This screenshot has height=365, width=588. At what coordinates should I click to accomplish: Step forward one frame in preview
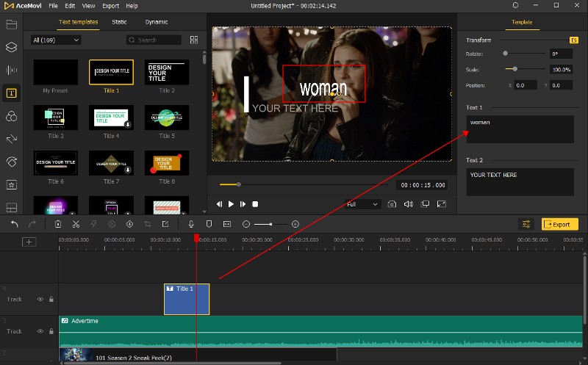243,204
